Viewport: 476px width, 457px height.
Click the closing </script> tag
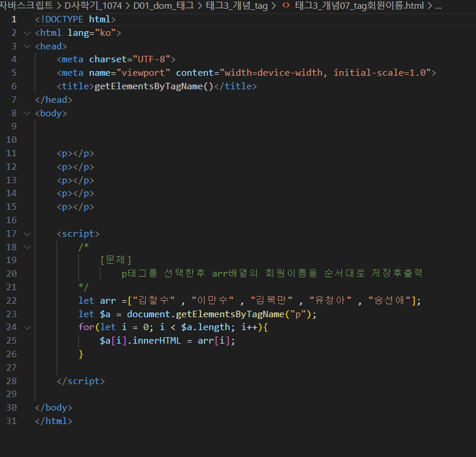pyautogui.click(x=81, y=381)
